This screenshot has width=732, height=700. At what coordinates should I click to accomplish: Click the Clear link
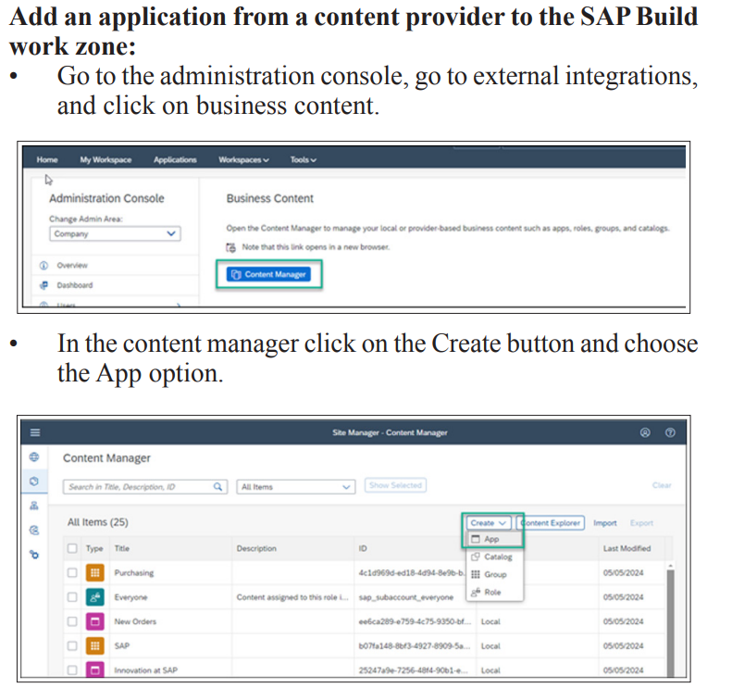[662, 485]
